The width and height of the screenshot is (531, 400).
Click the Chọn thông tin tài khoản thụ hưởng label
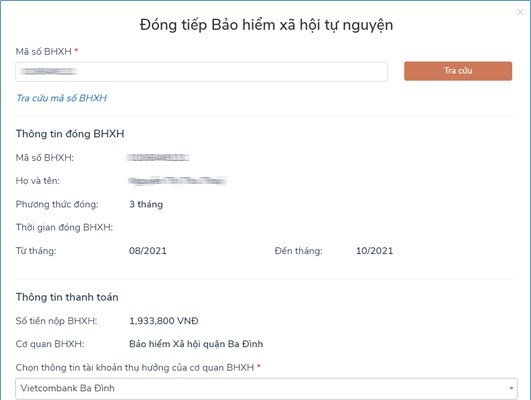point(135,367)
